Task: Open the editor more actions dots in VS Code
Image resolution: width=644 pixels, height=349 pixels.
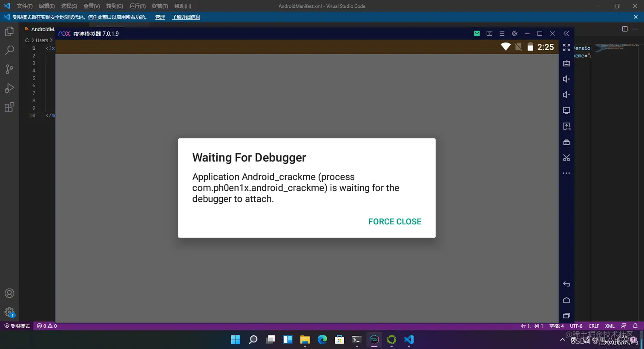Action: click(635, 29)
